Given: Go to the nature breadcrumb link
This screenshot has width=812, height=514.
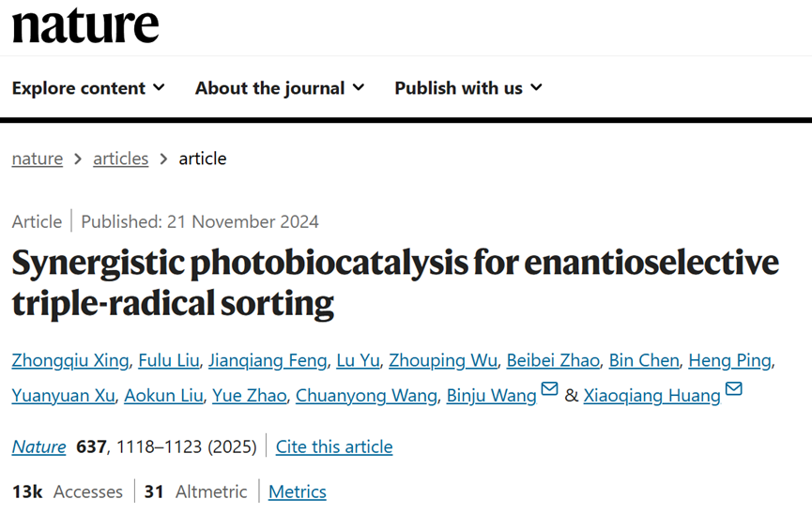Looking at the screenshot, I should [38, 159].
